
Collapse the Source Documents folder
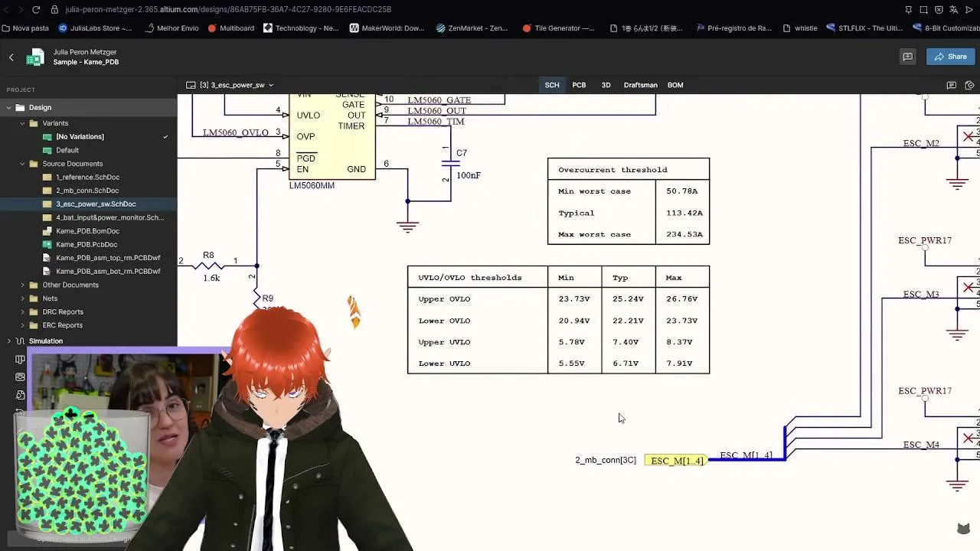pyautogui.click(x=23, y=164)
